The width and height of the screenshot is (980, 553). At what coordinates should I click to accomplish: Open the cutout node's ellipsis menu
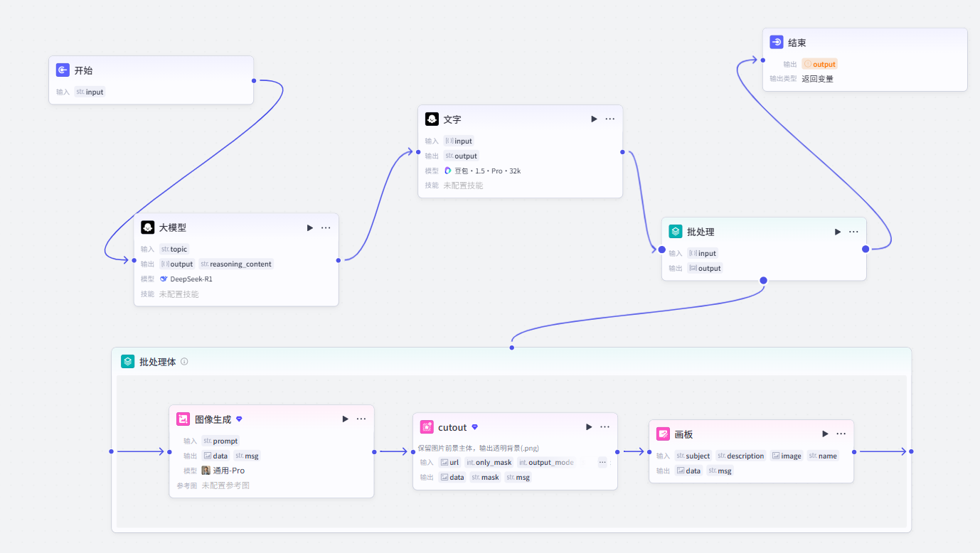[604, 426]
